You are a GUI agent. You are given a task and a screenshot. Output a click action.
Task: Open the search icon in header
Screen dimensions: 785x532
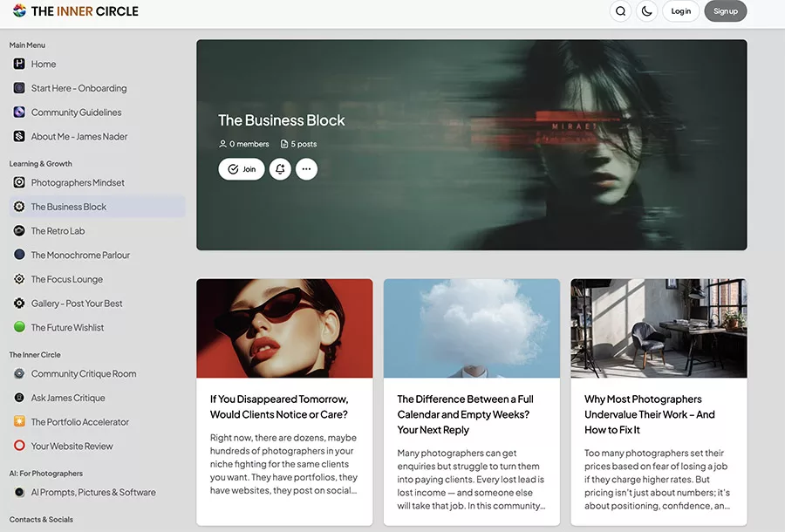(620, 11)
